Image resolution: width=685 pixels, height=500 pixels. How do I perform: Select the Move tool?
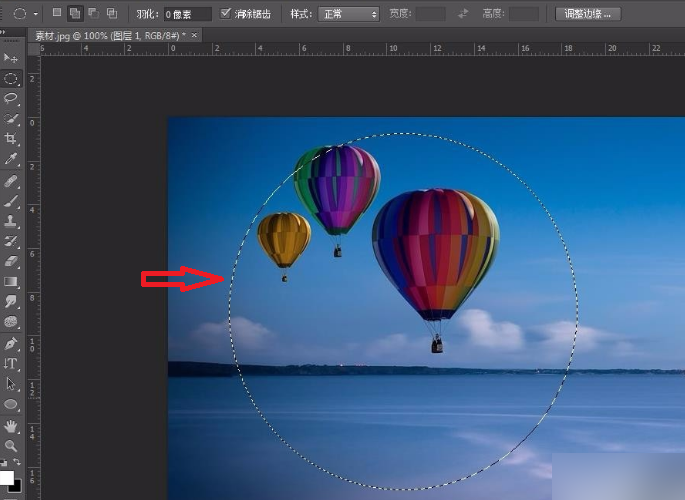(11, 58)
